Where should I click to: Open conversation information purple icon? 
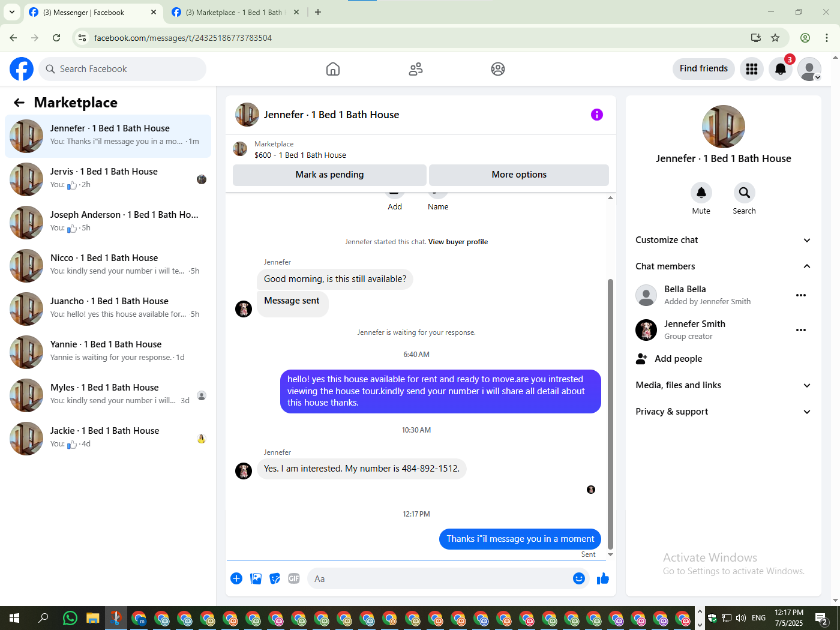pos(597,115)
